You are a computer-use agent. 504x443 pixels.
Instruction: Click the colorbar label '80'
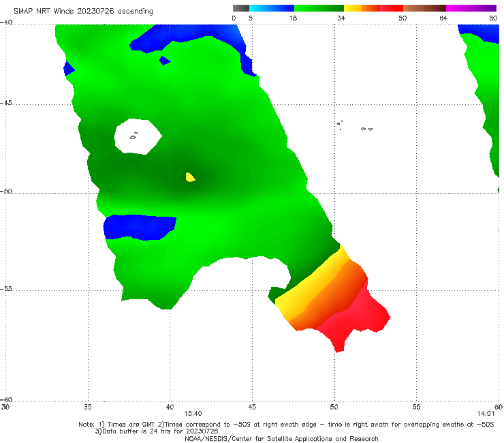[x=493, y=18]
